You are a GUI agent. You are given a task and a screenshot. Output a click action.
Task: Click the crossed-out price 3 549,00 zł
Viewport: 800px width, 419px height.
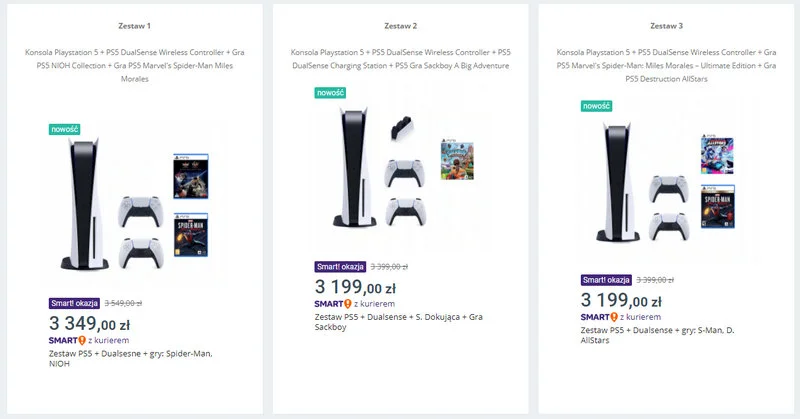coord(123,303)
